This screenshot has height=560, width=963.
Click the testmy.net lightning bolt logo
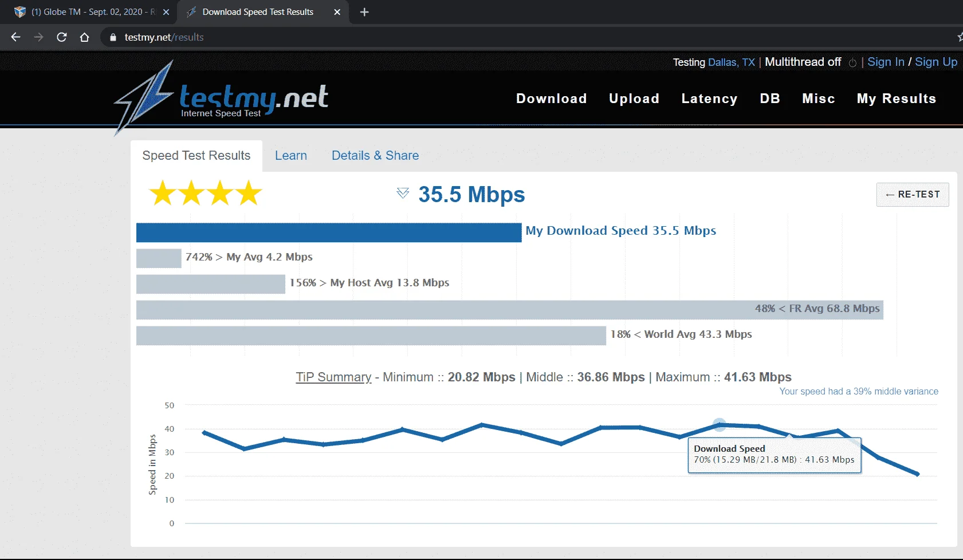pos(144,97)
